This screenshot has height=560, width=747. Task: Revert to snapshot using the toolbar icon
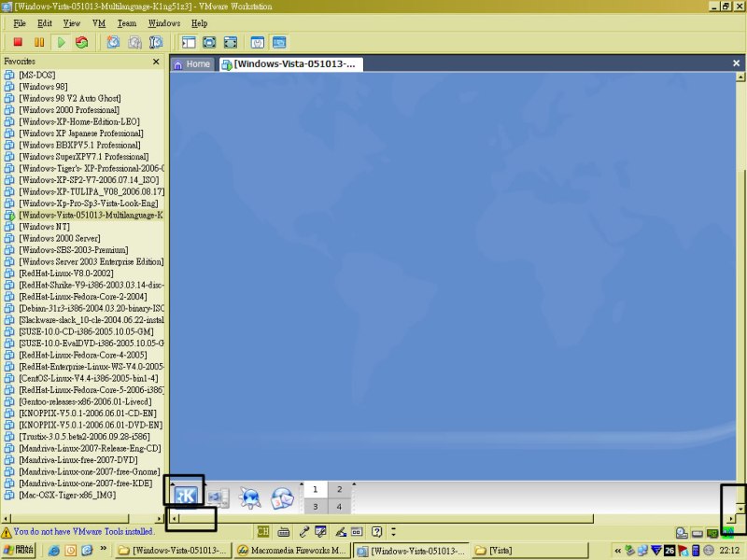click(134, 42)
